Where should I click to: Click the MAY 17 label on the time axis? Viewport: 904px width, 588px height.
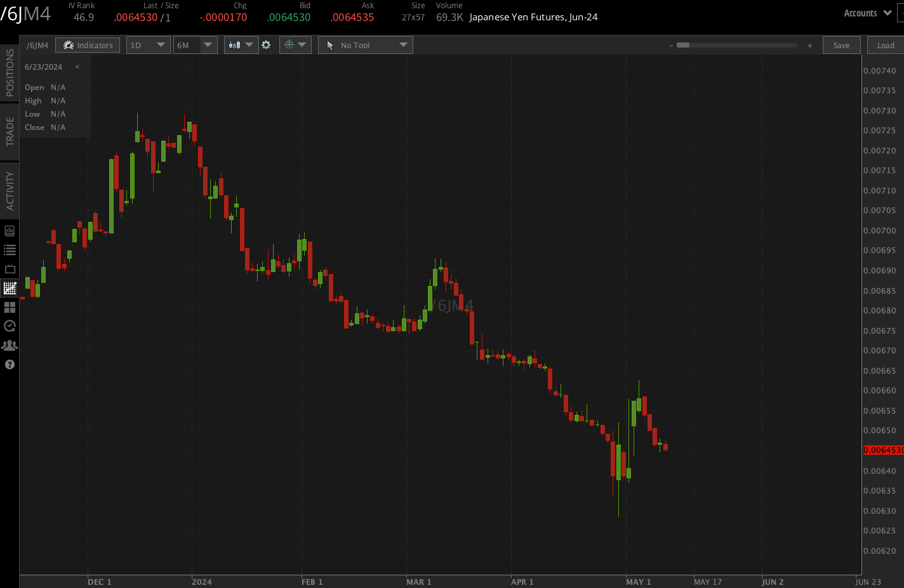(x=708, y=582)
